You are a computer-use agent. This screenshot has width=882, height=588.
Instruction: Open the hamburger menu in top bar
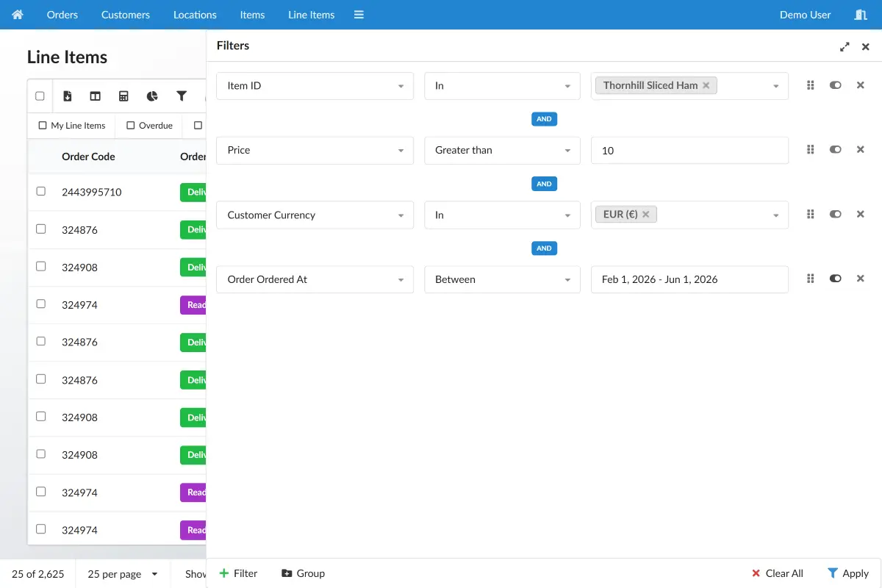pos(359,15)
